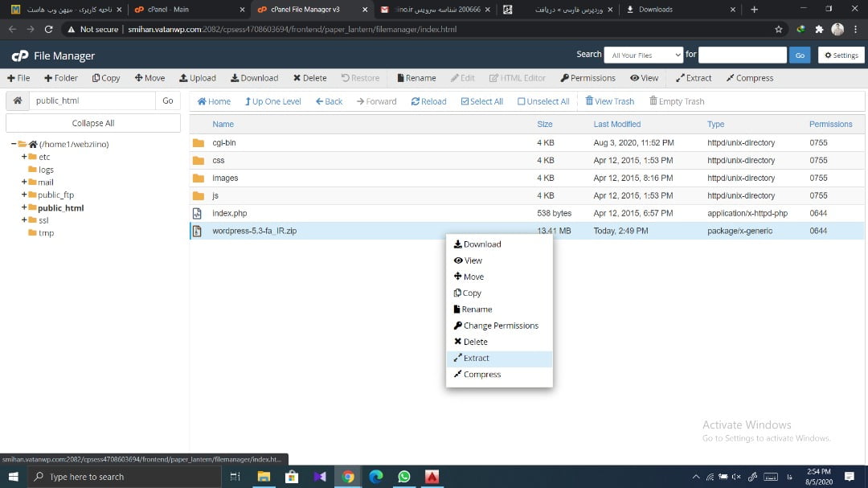Open the Upload toolbar option

tap(198, 78)
